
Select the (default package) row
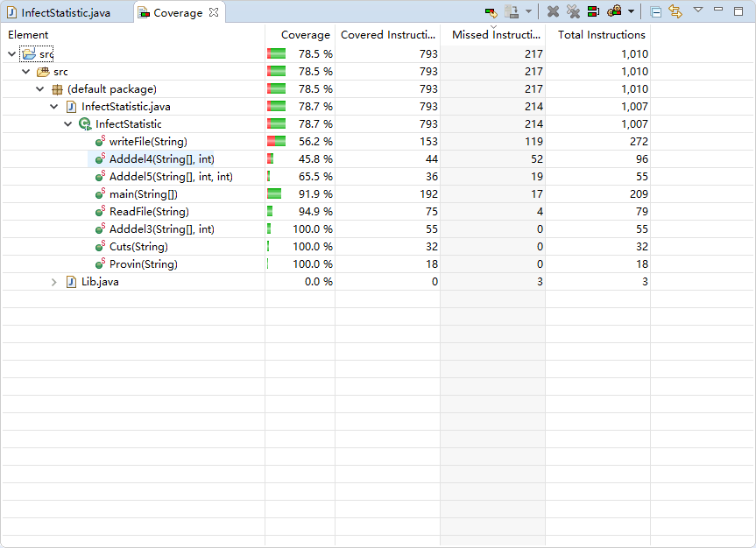112,89
